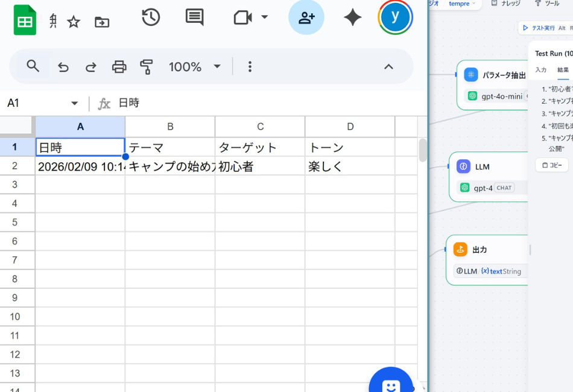Click the コピー button
573x392 pixels.
pos(551,165)
